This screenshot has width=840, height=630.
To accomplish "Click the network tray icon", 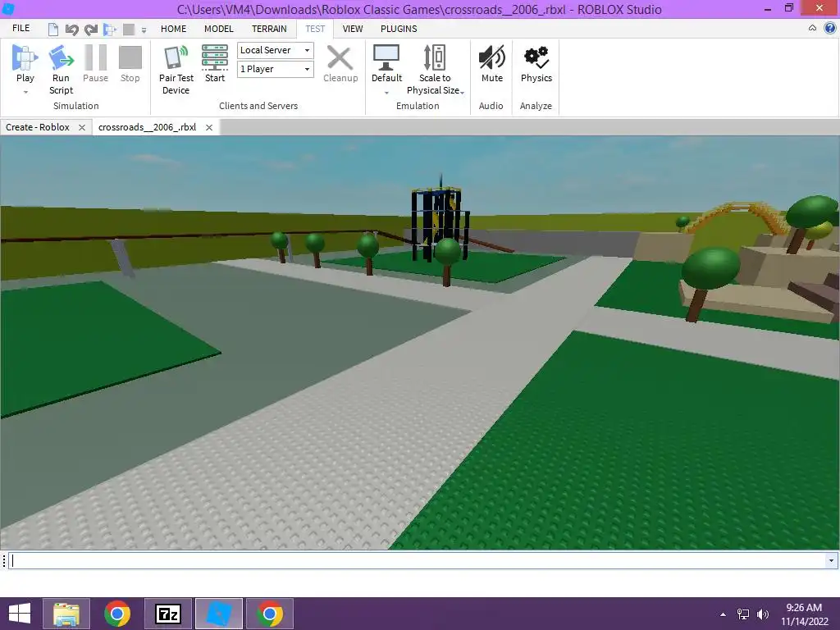I will tap(743, 614).
